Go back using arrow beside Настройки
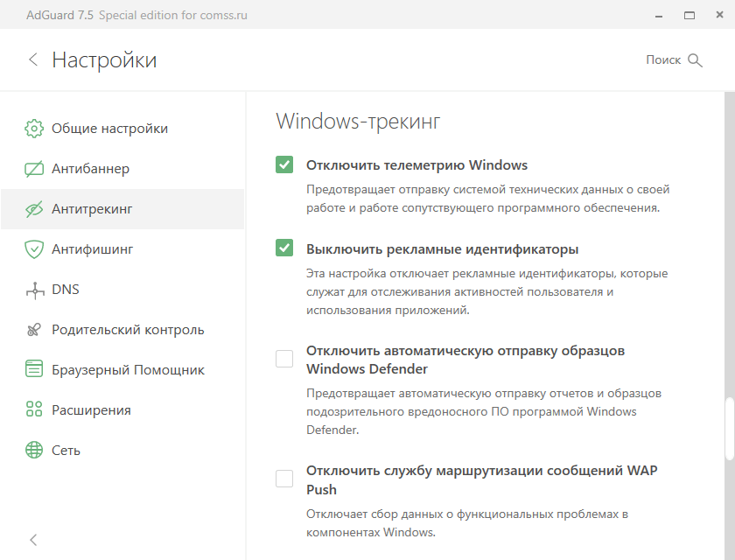 tap(33, 59)
